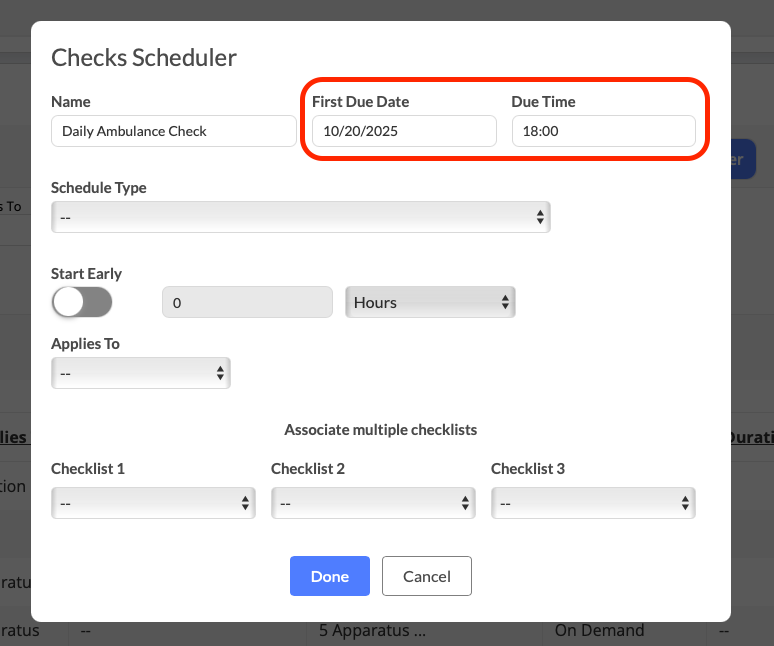Screen dimensions: 774x646
Task: Click the Schedule Type label
Action: [x=99, y=187]
